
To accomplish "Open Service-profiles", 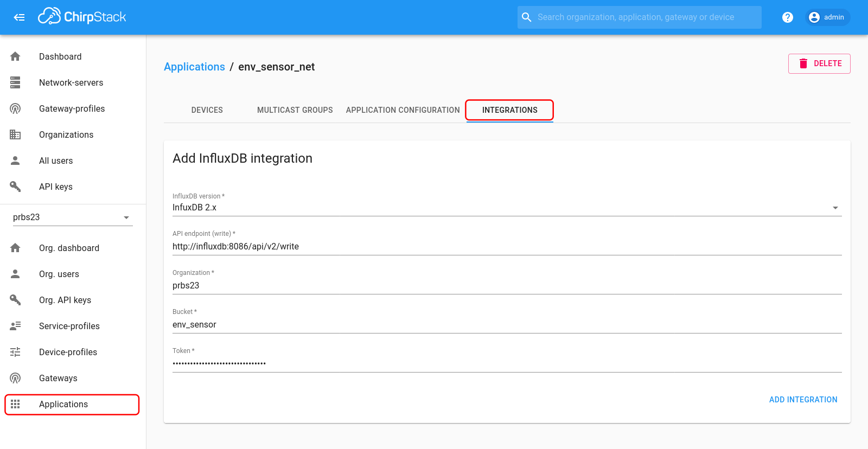I will pyautogui.click(x=73, y=326).
